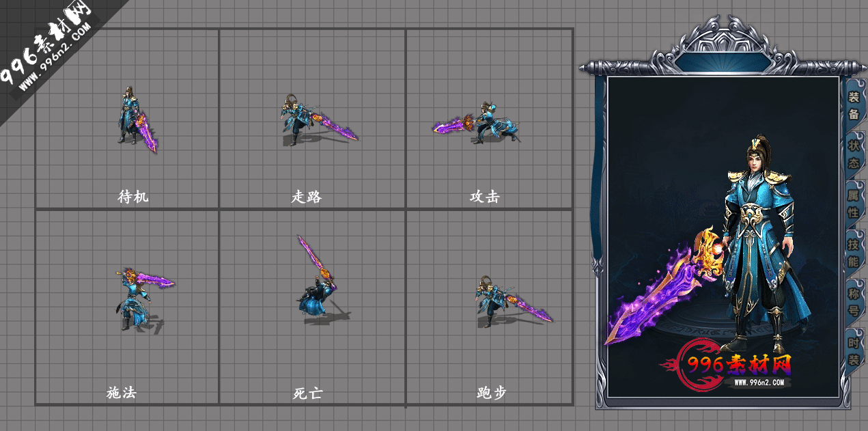868x431 pixels.
Task: Click the 走路 label text
Action: point(307,197)
